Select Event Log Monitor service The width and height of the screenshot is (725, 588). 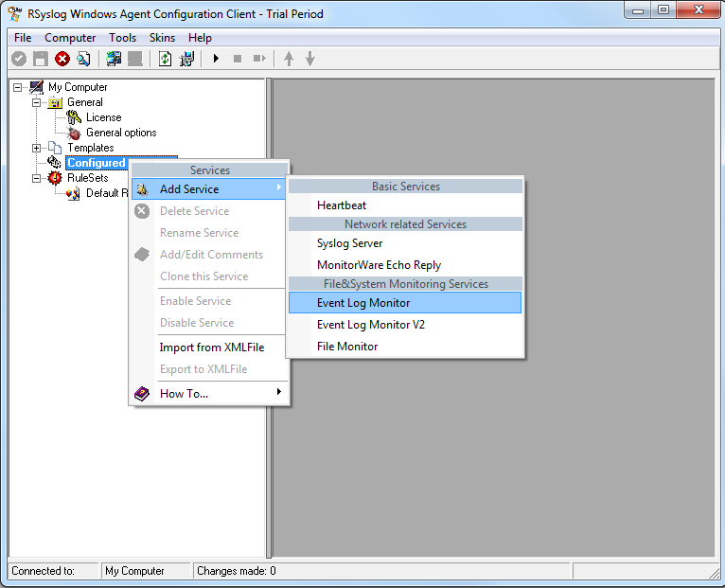coord(405,303)
